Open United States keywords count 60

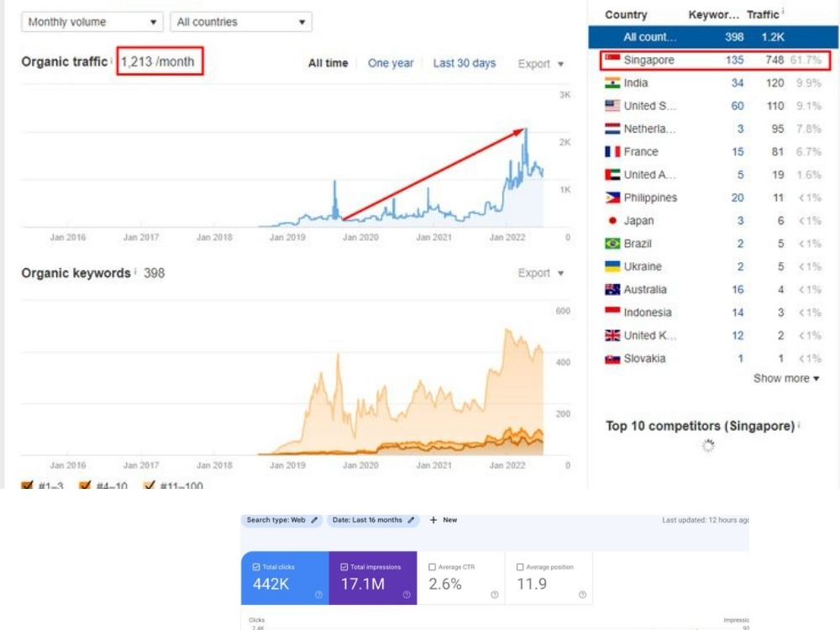pos(738,106)
